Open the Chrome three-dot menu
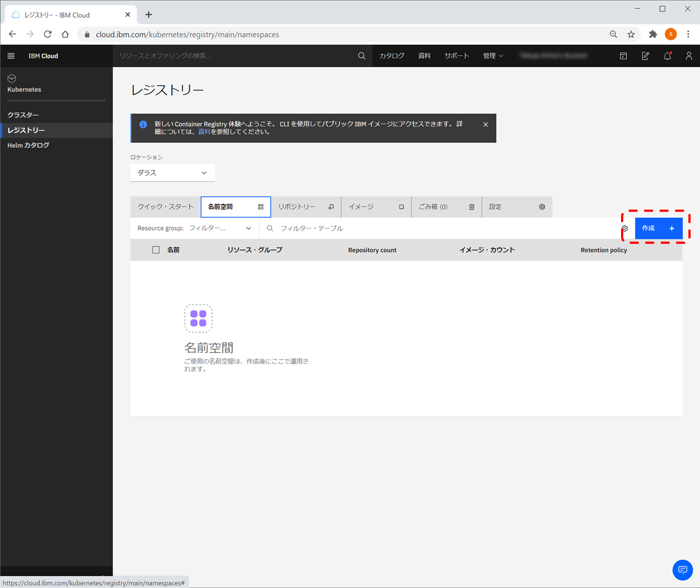Image resolution: width=700 pixels, height=588 pixels. [x=688, y=34]
